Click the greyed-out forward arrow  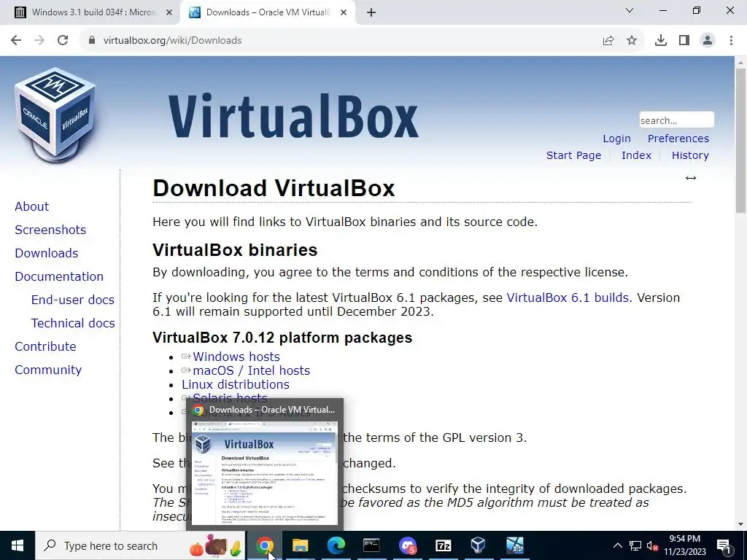tap(39, 41)
